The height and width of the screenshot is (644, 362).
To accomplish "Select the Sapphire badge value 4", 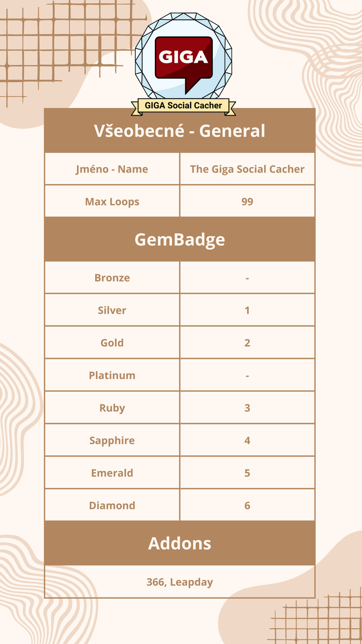I will tap(247, 440).
